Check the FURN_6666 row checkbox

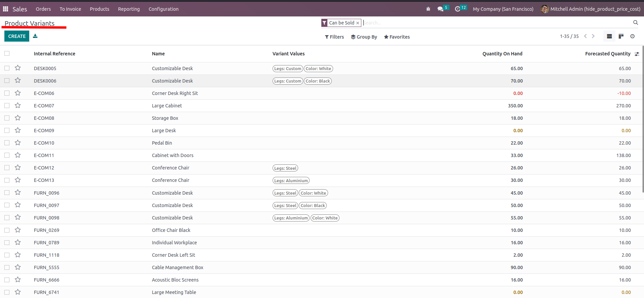(x=7, y=280)
